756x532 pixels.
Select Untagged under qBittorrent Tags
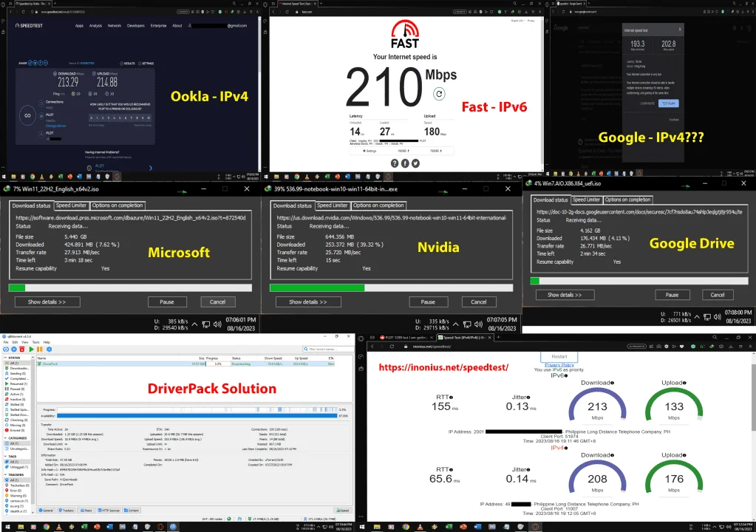(16, 467)
